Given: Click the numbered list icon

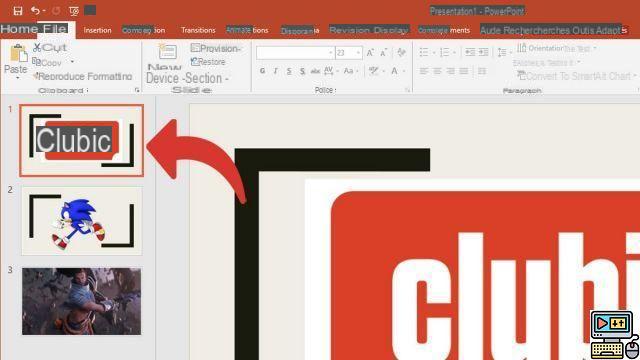Looking at the screenshot, I should tap(445, 52).
